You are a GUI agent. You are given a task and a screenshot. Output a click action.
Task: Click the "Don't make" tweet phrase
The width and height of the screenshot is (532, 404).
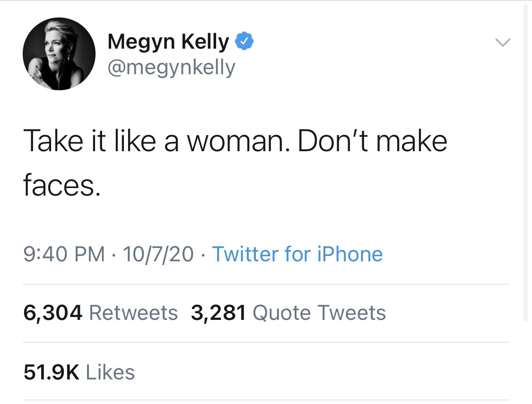tap(372, 141)
